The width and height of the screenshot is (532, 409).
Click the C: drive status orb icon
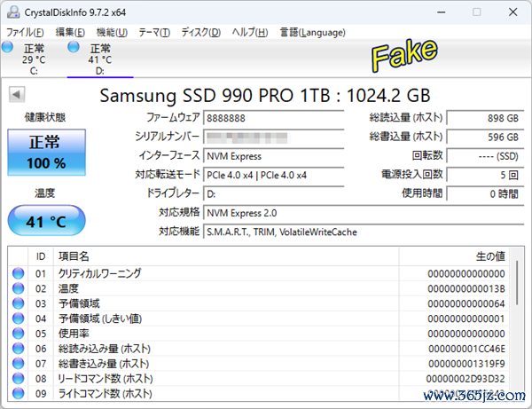[x=7, y=47]
